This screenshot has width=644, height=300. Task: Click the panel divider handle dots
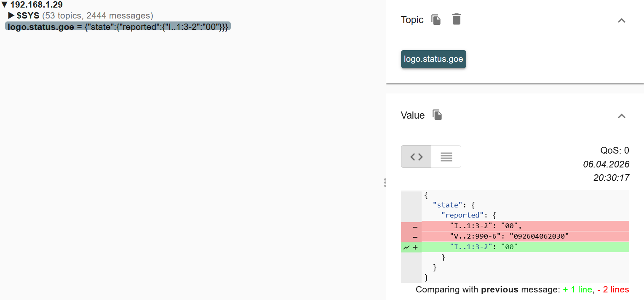click(x=385, y=183)
